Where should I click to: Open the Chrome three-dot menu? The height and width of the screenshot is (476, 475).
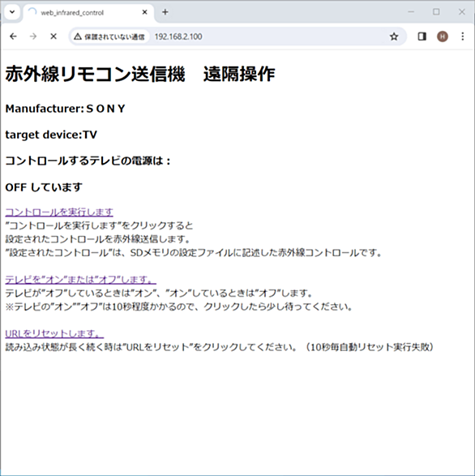coord(463,36)
